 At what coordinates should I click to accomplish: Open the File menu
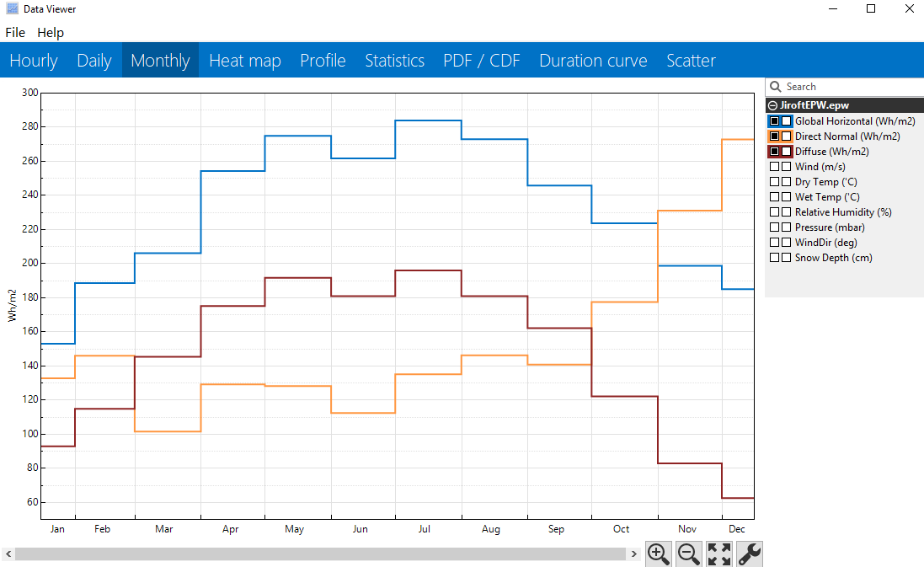point(15,32)
